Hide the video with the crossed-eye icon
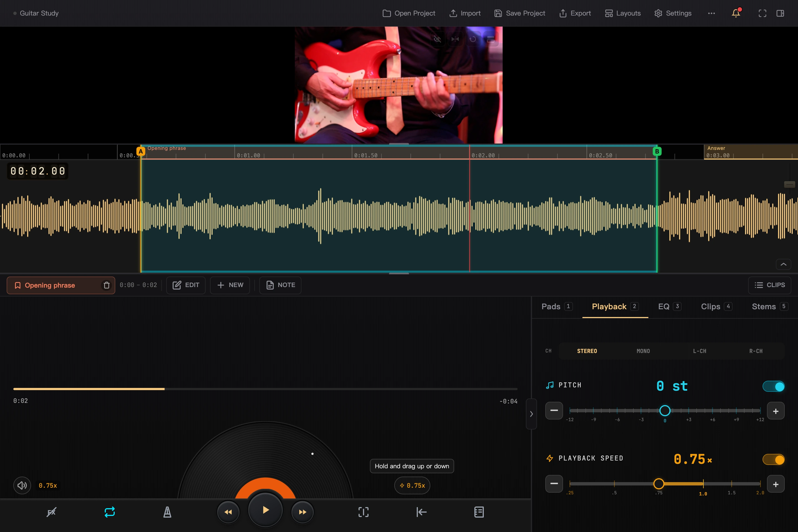Viewport: 798px width, 532px height. [x=437, y=39]
